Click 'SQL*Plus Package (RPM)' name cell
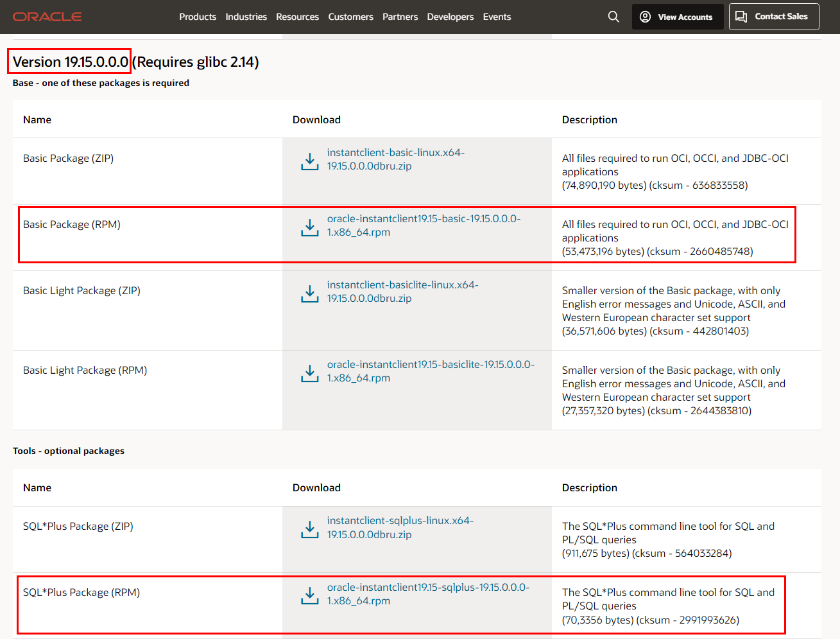Screen dimensions: 840x639 point(81,592)
